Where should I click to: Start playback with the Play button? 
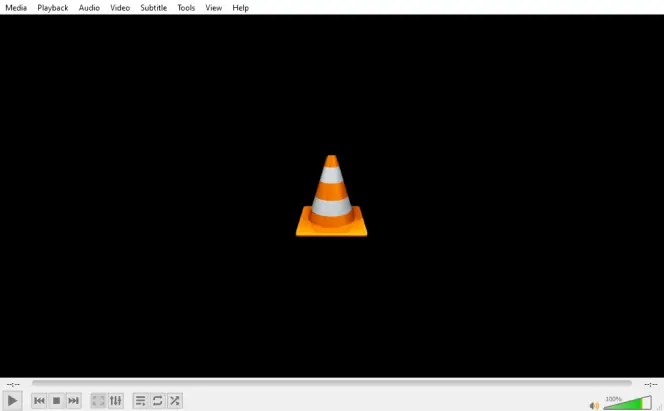click(12, 400)
